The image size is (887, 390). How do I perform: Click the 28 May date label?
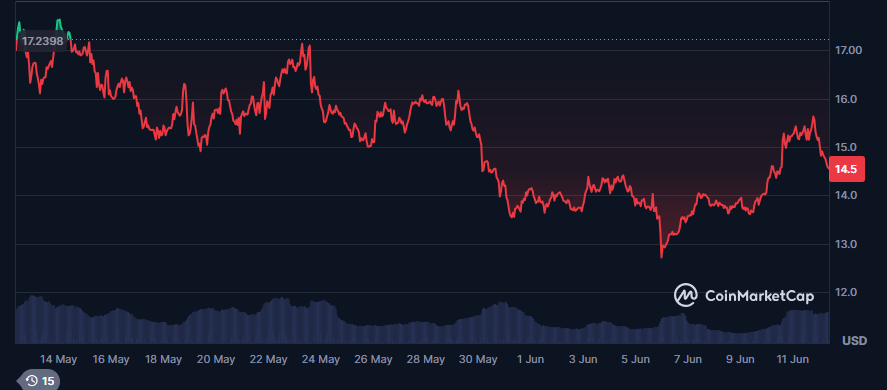point(425,359)
